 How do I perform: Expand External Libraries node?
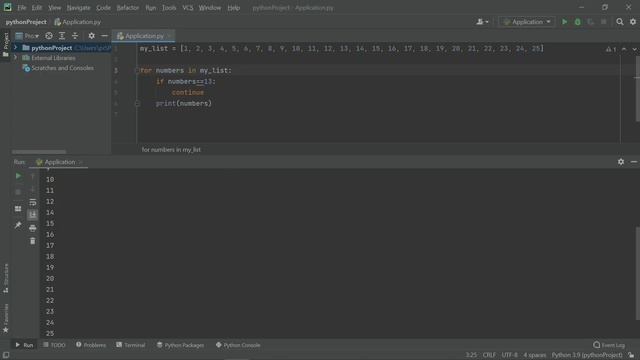(x=16, y=58)
